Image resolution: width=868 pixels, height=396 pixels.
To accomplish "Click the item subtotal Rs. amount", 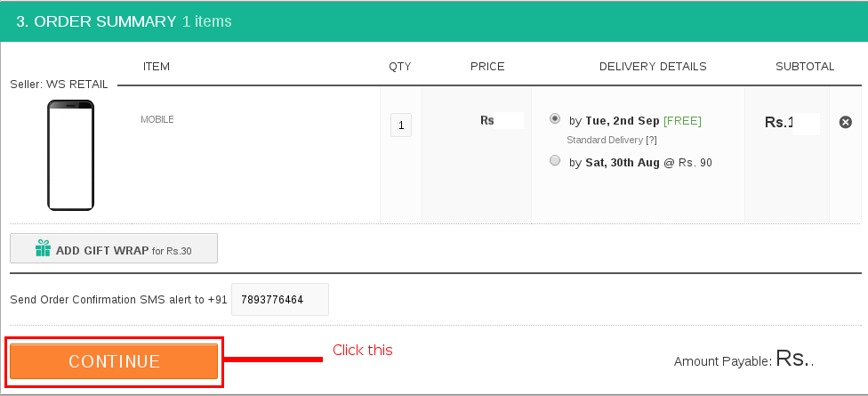I will click(x=792, y=123).
